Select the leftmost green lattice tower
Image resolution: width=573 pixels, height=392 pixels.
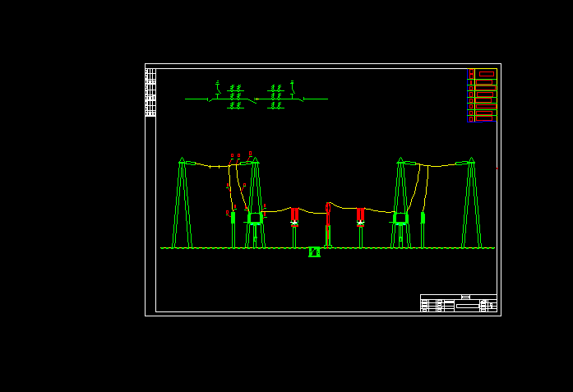point(182,203)
